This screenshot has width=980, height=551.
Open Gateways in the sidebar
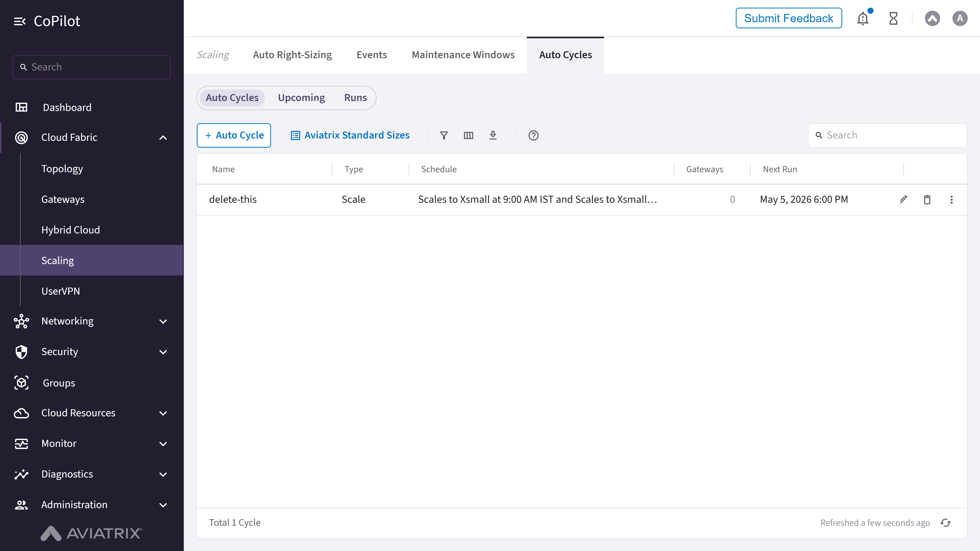coord(63,199)
